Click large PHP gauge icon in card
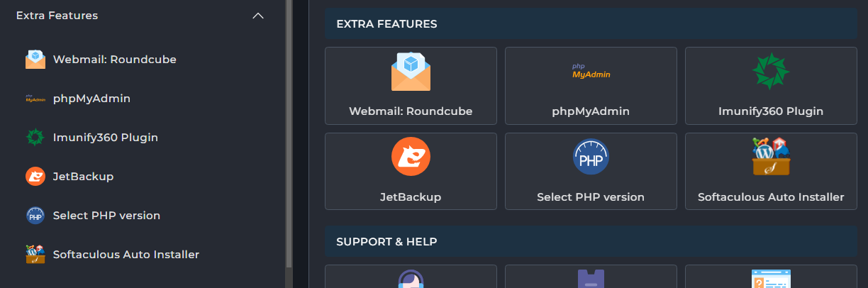The height and width of the screenshot is (288, 868). click(x=591, y=157)
